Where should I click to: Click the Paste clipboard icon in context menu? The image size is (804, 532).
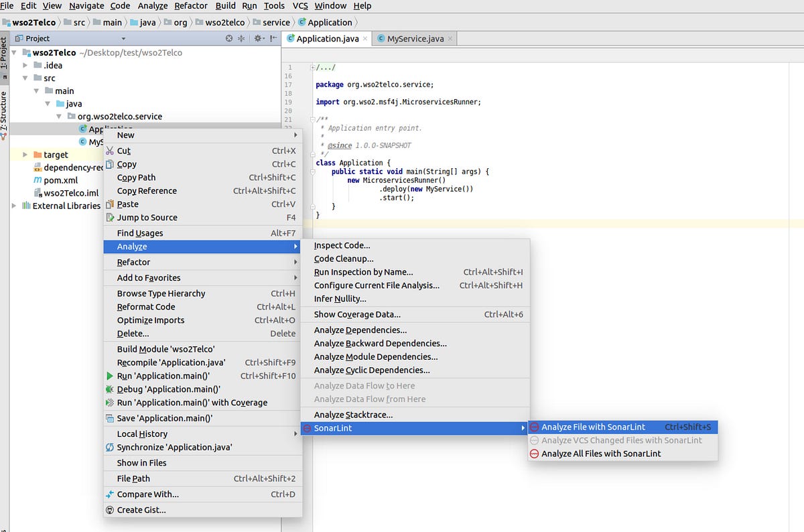[x=111, y=204]
